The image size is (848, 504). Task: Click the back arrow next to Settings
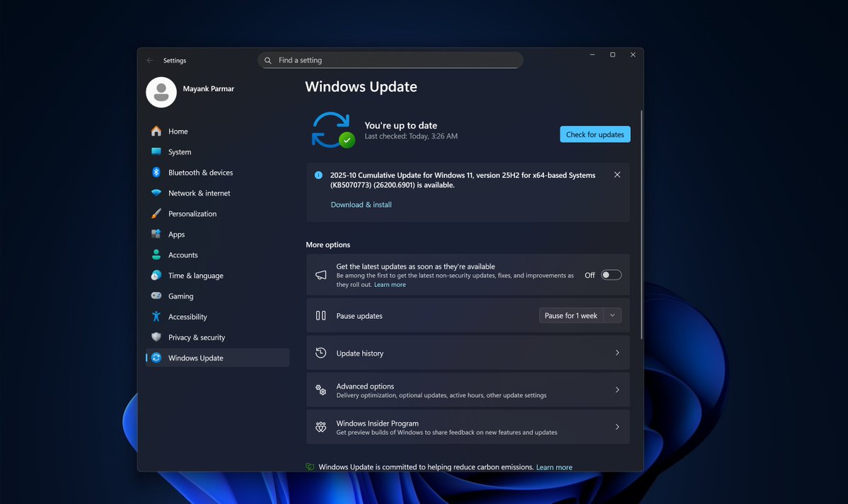coord(150,61)
